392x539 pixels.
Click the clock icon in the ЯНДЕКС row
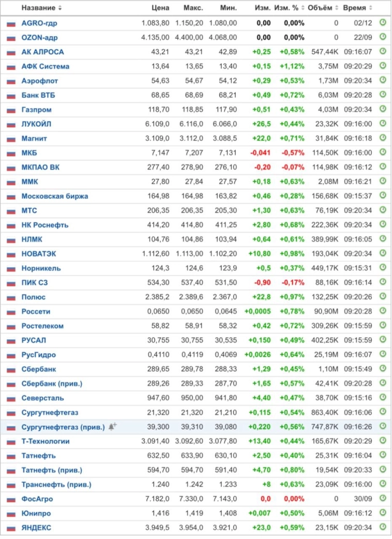click(x=383, y=527)
